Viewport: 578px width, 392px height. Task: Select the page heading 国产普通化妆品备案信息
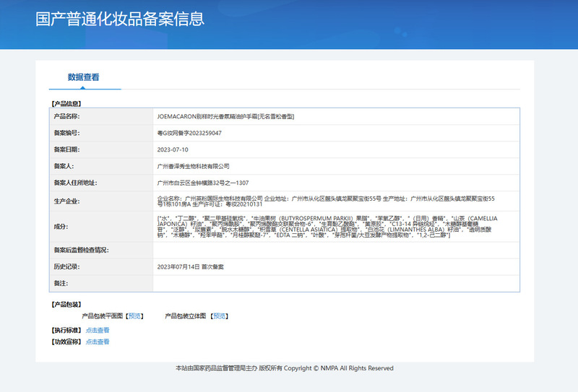pyautogui.click(x=120, y=19)
